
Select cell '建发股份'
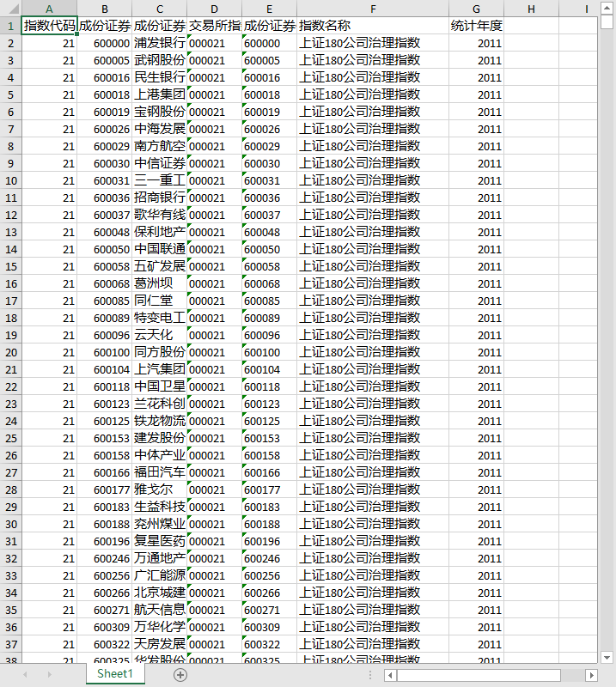coord(160,438)
